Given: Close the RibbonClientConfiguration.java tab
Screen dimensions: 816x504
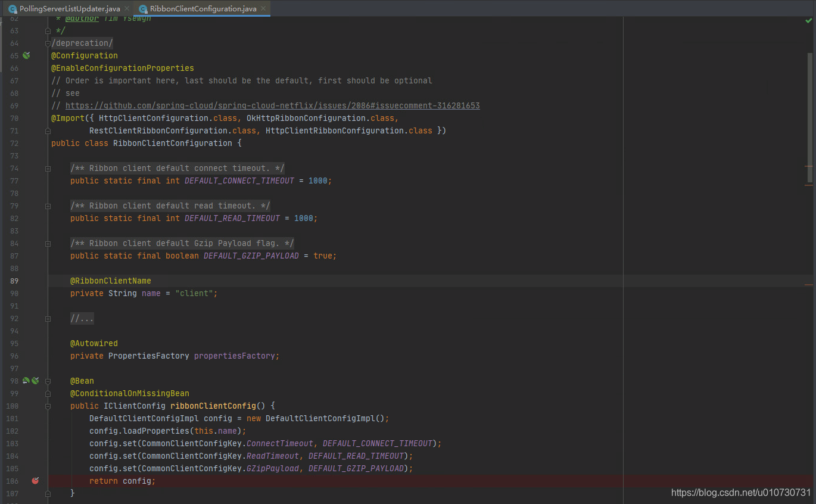Looking at the screenshot, I should click(x=263, y=9).
